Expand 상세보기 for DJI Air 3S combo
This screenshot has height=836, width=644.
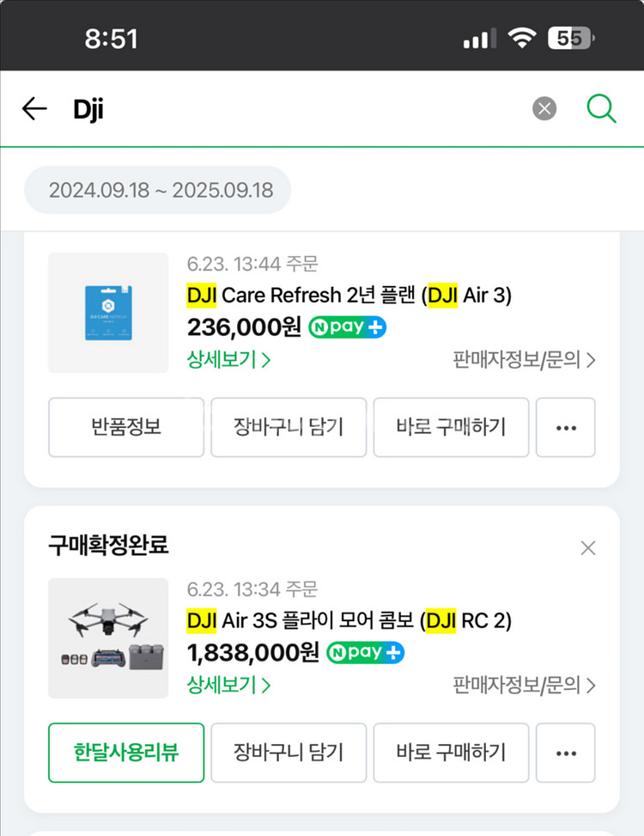[x=229, y=685]
